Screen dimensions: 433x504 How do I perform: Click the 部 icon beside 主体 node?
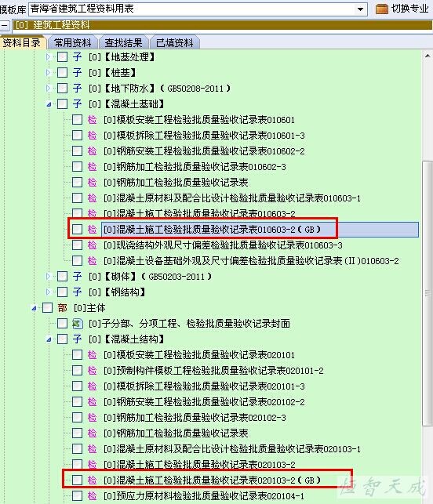62,308
